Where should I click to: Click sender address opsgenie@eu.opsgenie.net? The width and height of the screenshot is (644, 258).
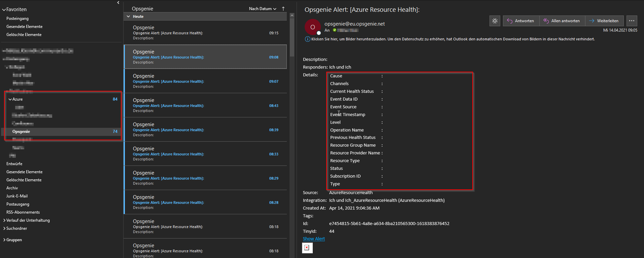point(354,24)
